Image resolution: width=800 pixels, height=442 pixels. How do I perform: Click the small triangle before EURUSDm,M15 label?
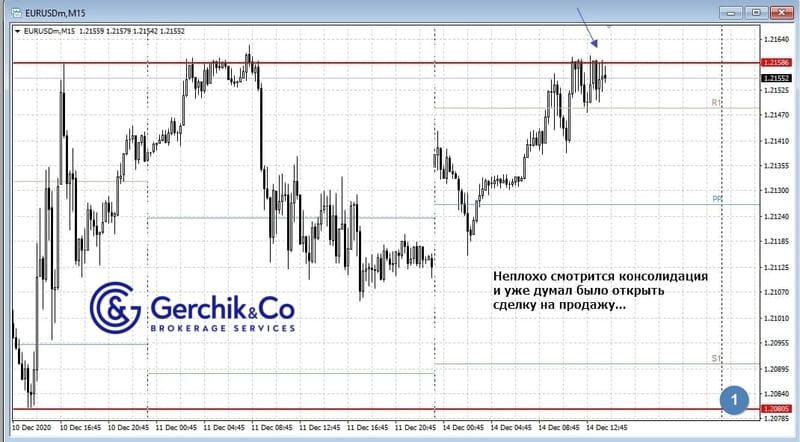tap(16, 31)
